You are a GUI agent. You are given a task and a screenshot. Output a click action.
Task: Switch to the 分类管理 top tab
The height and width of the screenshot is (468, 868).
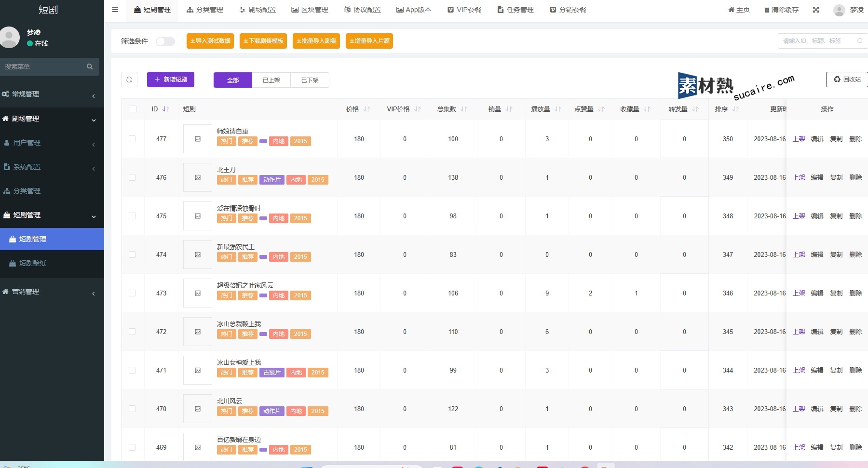[x=205, y=10]
